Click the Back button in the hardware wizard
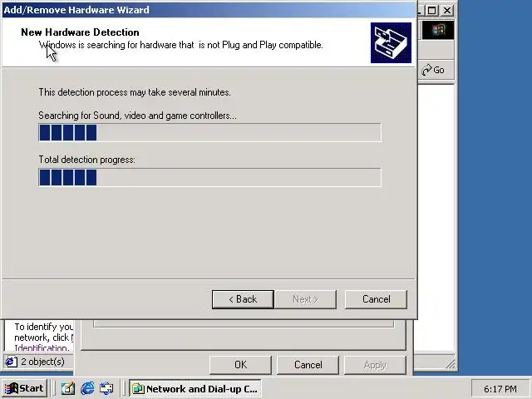 pos(243,299)
